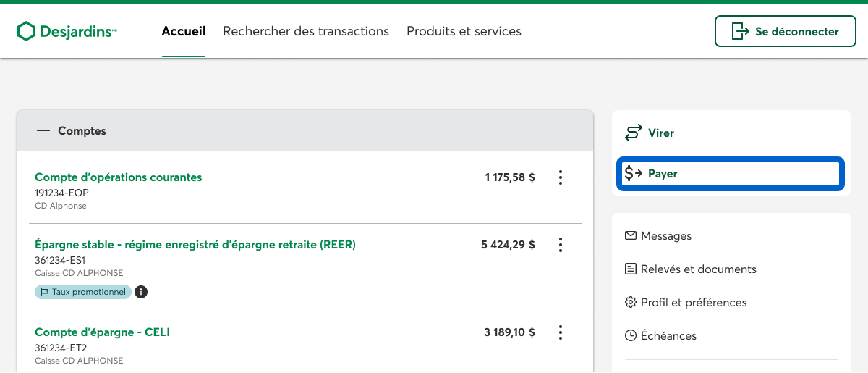Click the logout door-arrow icon

740,31
